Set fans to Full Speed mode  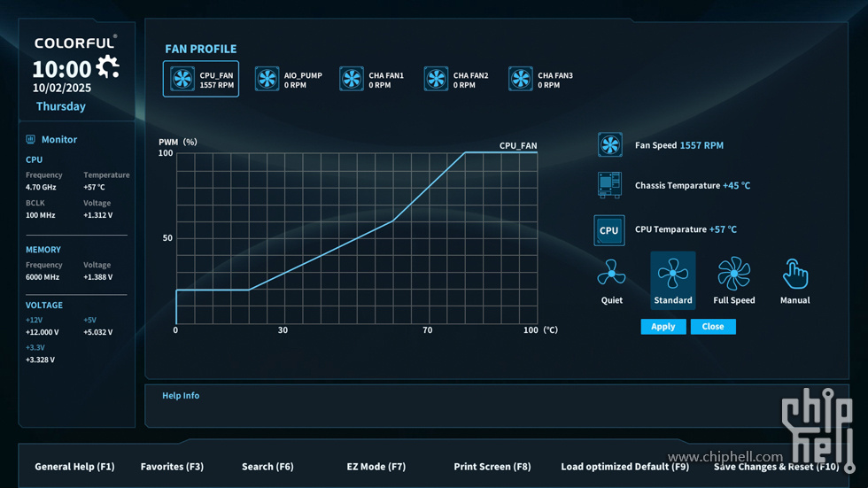coord(733,281)
